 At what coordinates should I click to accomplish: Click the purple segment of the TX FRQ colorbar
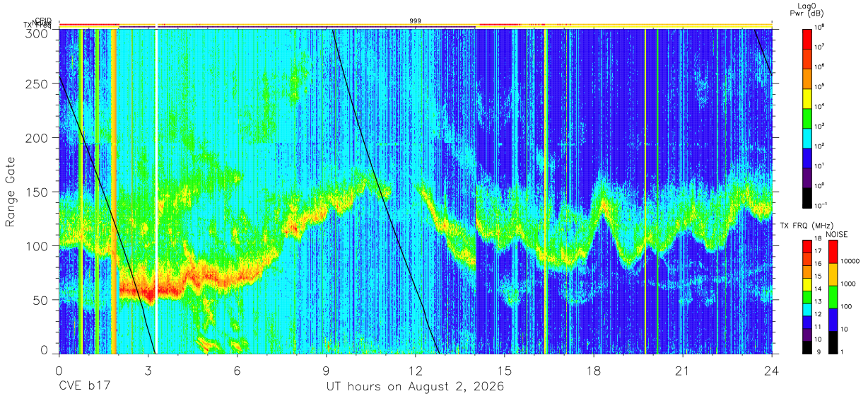pyautogui.click(x=807, y=333)
